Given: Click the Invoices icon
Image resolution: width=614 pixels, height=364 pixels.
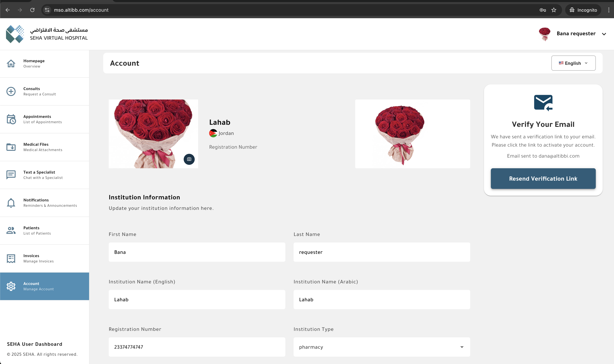Looking at the screenshot, I should [x=11, y=258].
